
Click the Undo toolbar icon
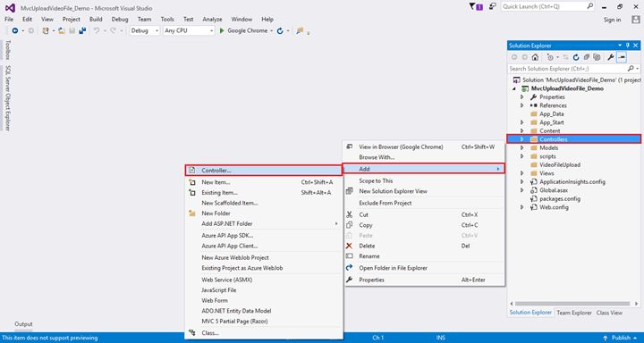[97, 30]
